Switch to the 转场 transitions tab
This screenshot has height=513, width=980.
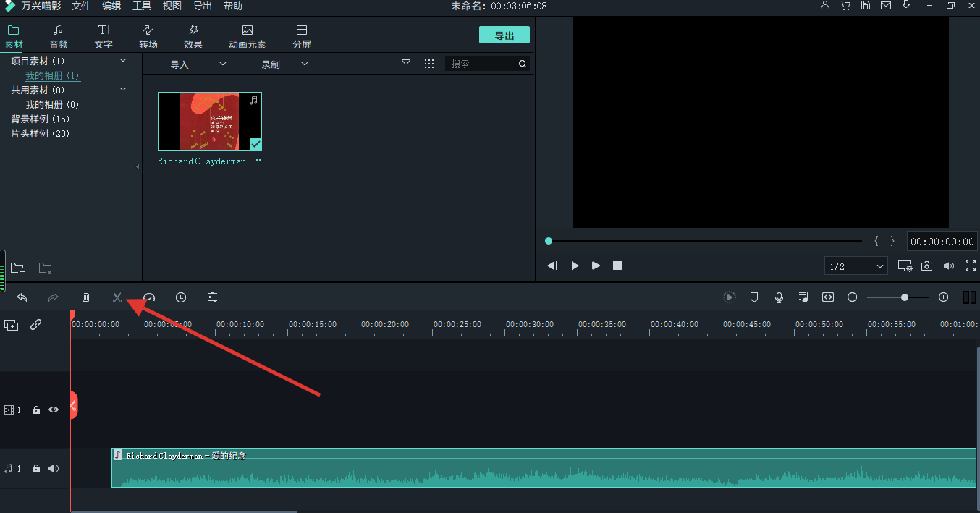click(x=148, y=36)
